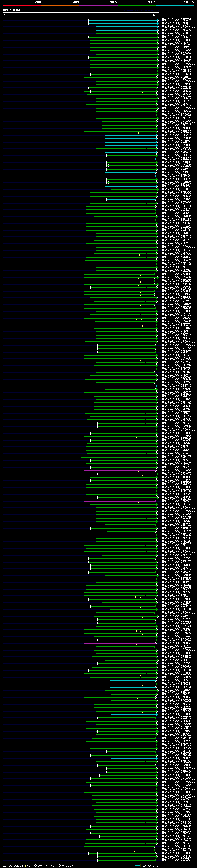Select the UniRef100_A5AG42 label
Screen dimensions: 197x868
coord(177,37)
